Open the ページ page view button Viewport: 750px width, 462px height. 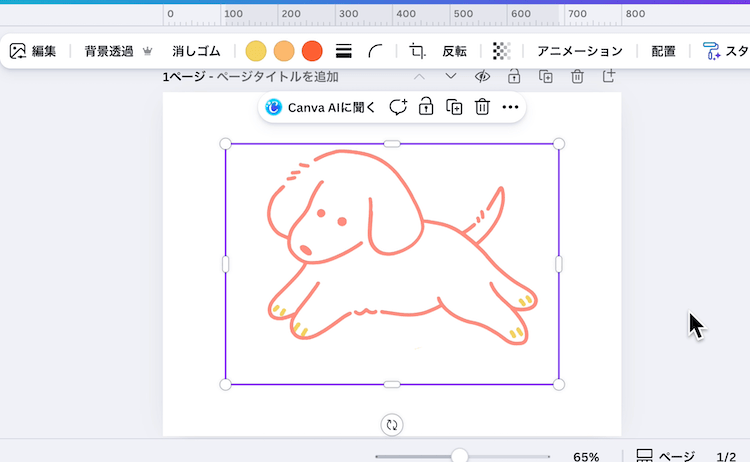665,456
